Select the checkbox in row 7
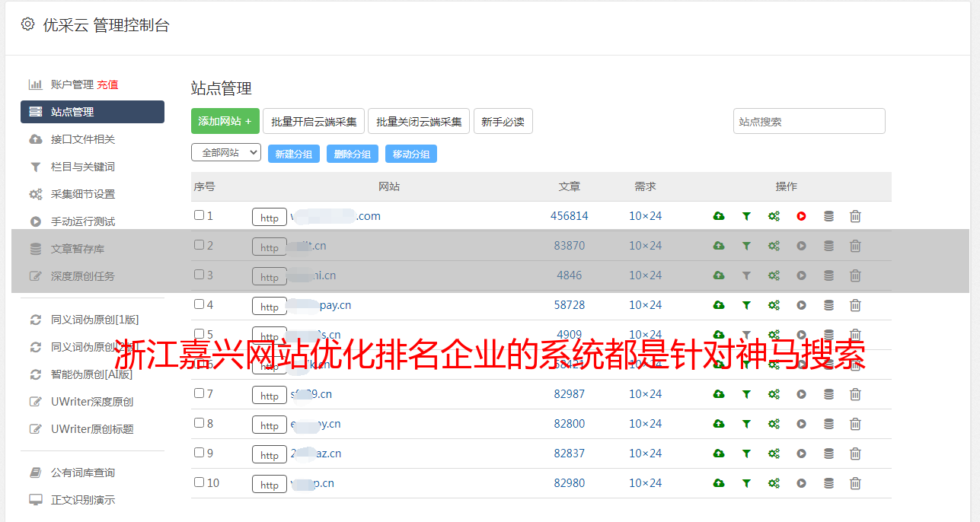This screenshot has height=522, width=980. pyautogui.click(x=199, y=393)
